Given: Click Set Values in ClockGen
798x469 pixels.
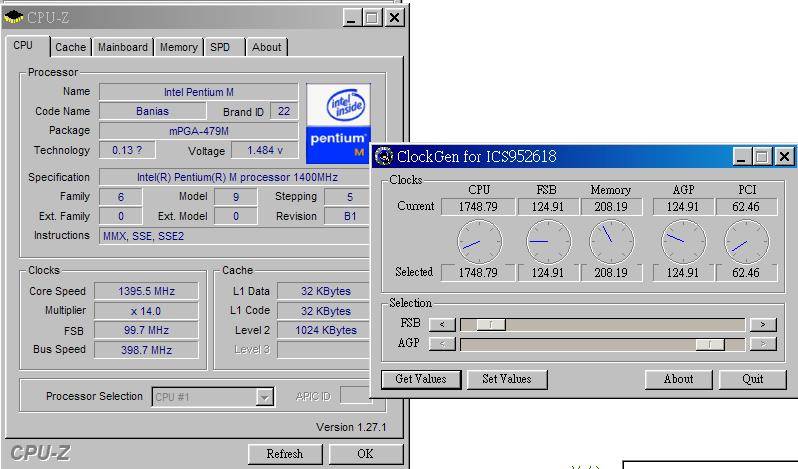Looking at the screenshot, I should (x=507, y=379).
